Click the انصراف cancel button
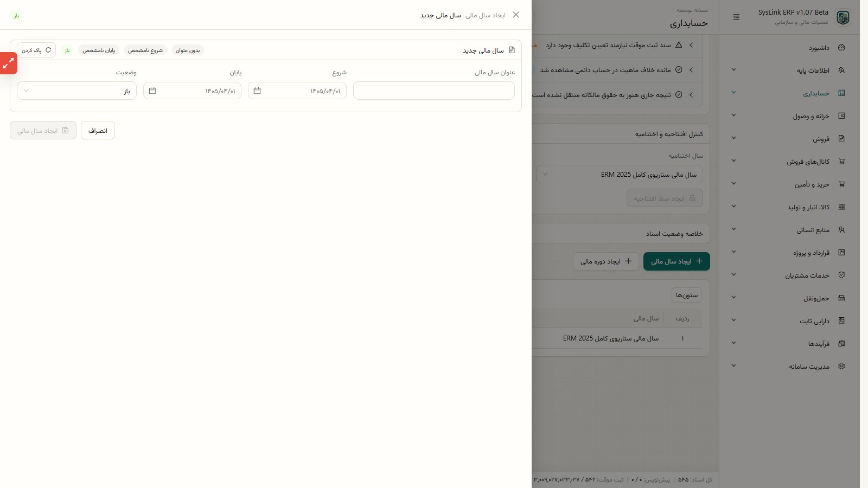 click(x=98, y=130)
